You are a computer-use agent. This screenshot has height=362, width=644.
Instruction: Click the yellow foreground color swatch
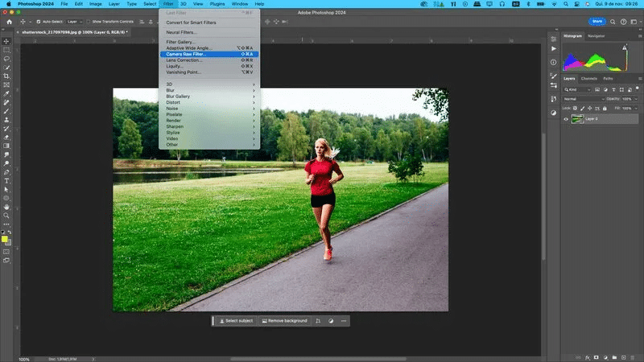click(4, 239)
